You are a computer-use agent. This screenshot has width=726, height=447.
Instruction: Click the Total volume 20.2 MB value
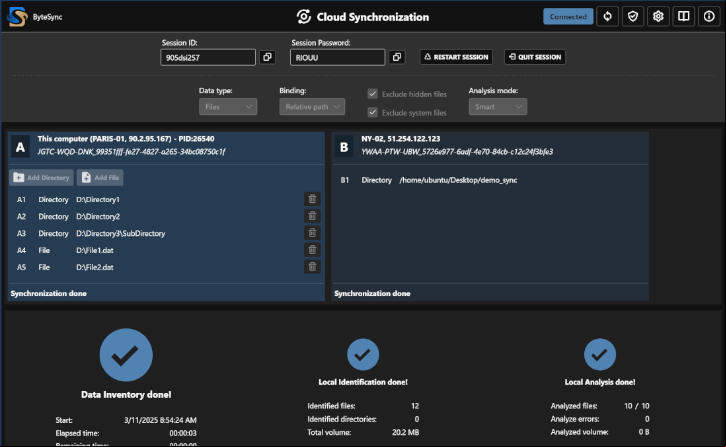coord(406,432)
